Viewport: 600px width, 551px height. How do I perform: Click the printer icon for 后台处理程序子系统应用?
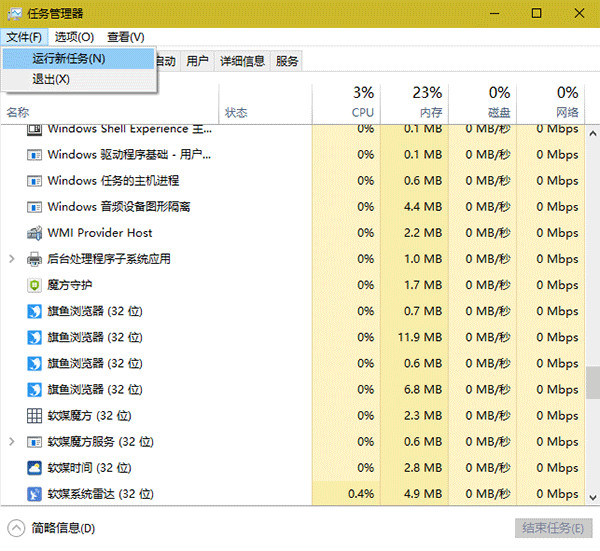point(34,259)
